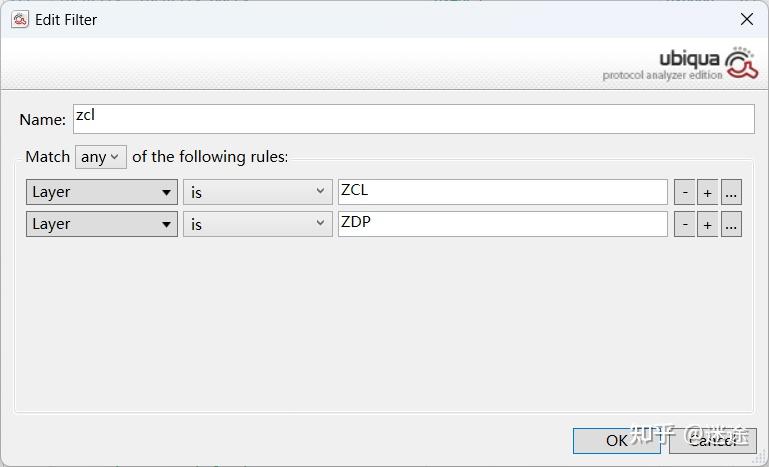Close the Edit Filter dialog

(x=746, y=19)
